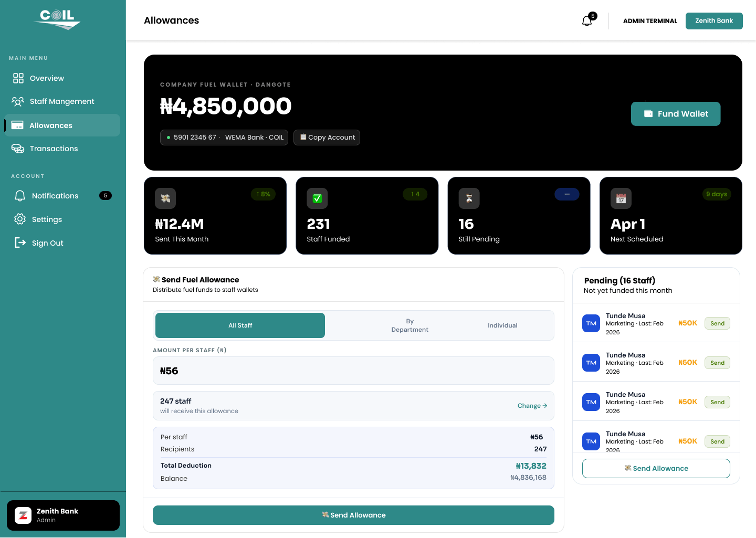Open the Allowances menu item

(62, 125)
